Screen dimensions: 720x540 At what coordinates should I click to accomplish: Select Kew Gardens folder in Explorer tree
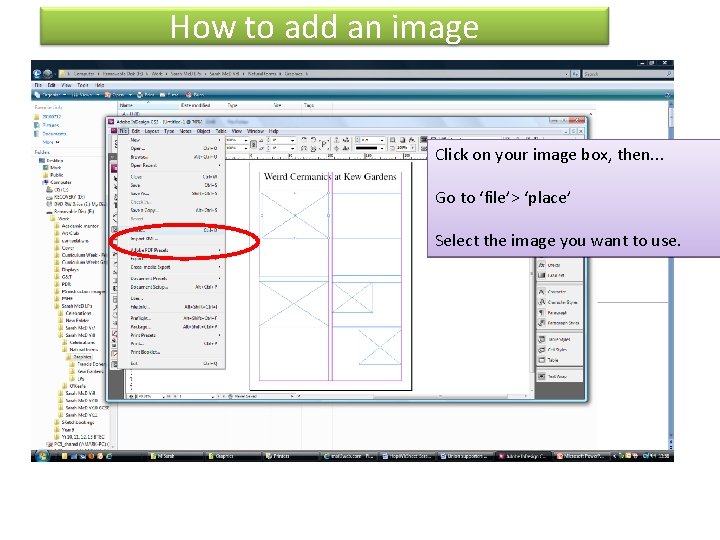click(87, 371)
